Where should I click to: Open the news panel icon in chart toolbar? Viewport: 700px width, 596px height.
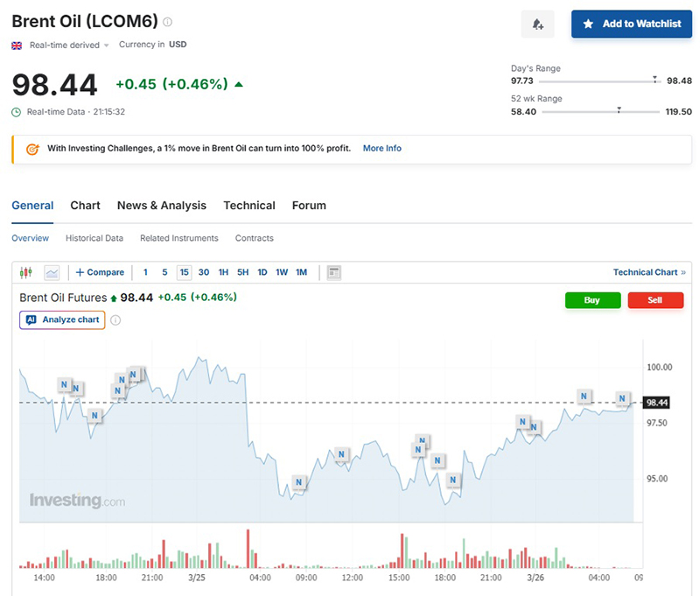click(x=333, y=272)
